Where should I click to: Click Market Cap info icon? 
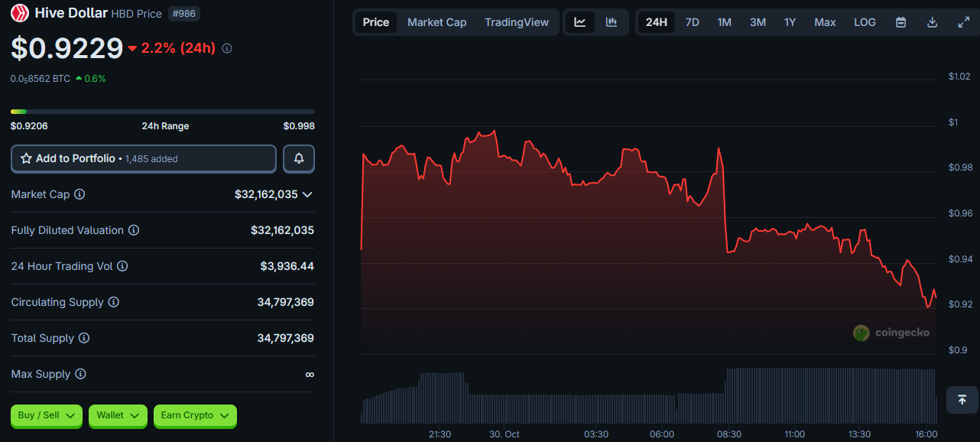[80, 194]
